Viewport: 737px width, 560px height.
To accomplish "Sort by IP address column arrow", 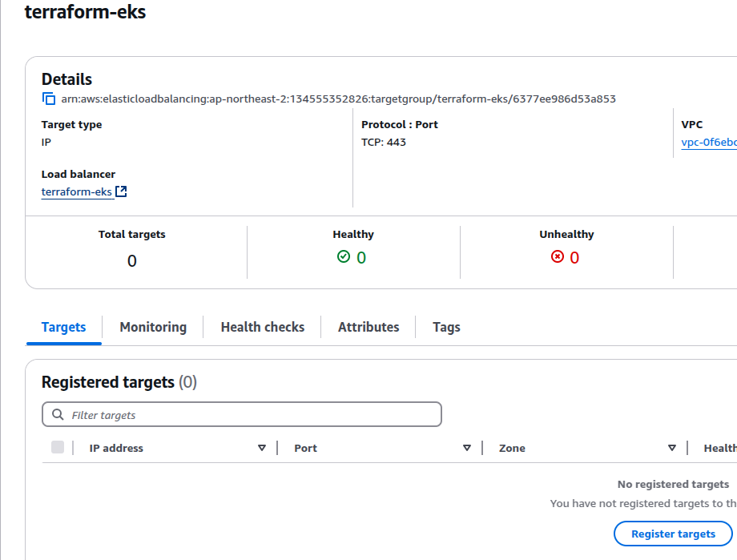I will (262, 448).
